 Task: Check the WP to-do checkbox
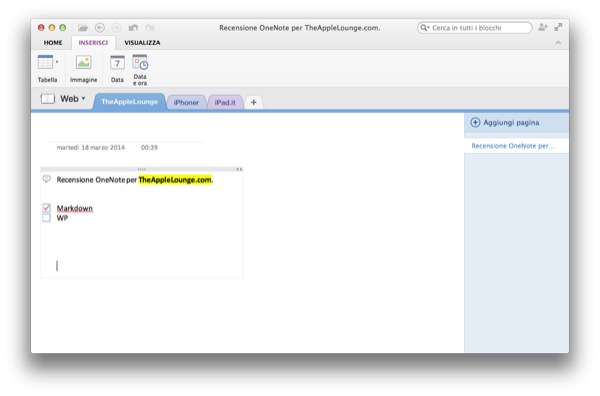click(x=46, y=218)
